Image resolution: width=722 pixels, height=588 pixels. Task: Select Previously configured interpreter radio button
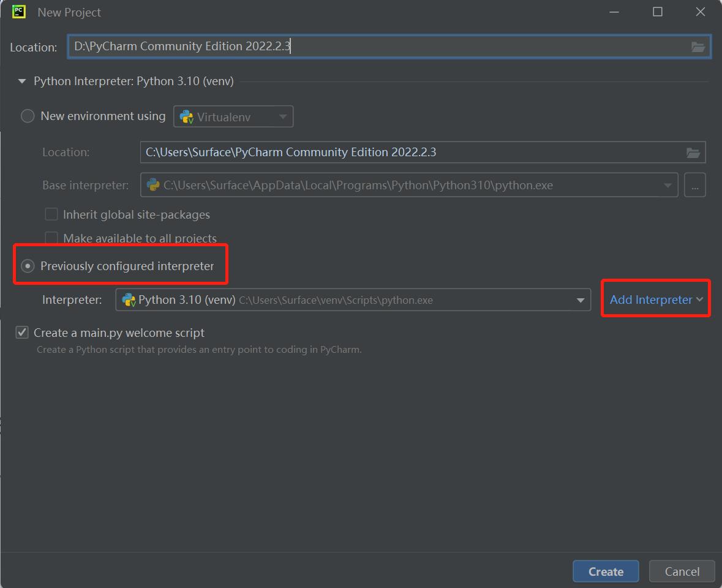28,266
